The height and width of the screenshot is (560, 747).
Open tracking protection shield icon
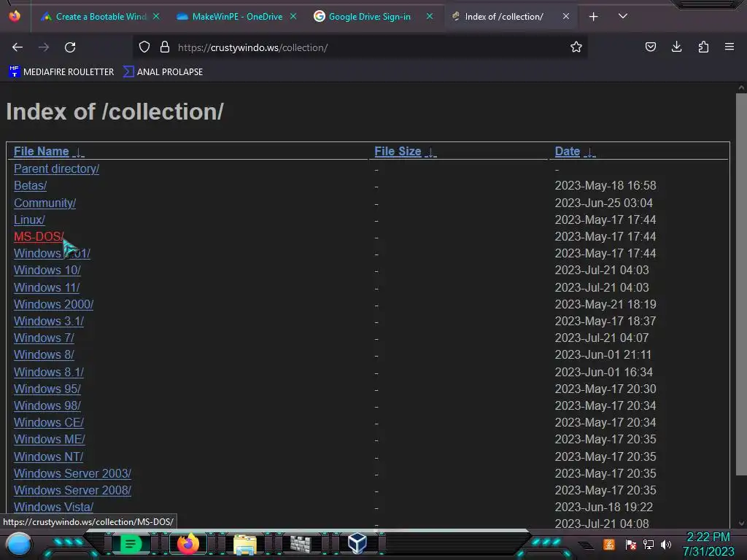coord(144,47)
